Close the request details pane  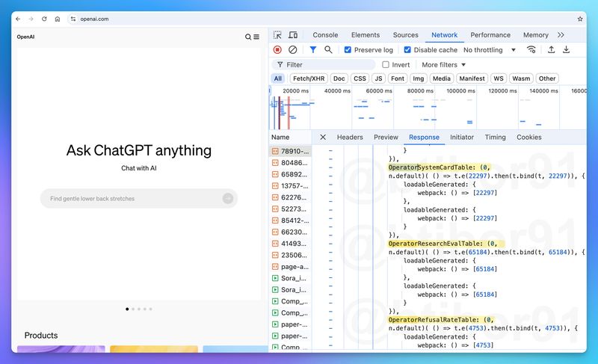[323, 138]
